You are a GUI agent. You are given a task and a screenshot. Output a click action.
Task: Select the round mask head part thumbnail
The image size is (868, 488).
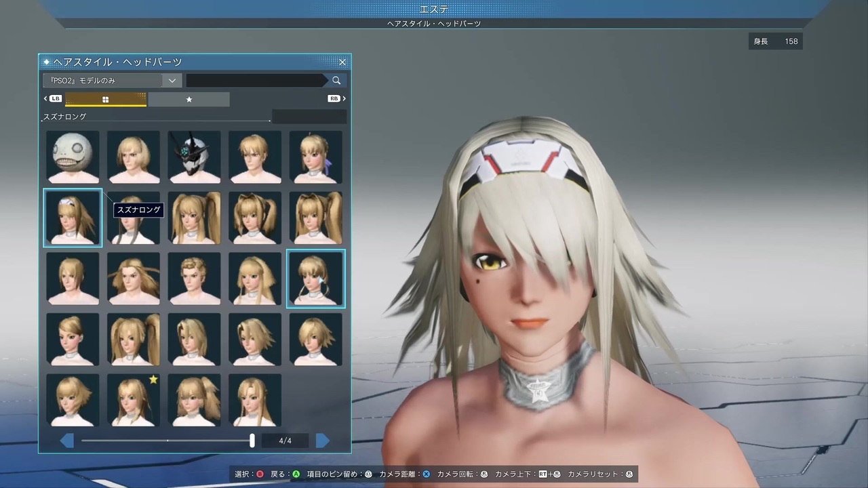73,157
